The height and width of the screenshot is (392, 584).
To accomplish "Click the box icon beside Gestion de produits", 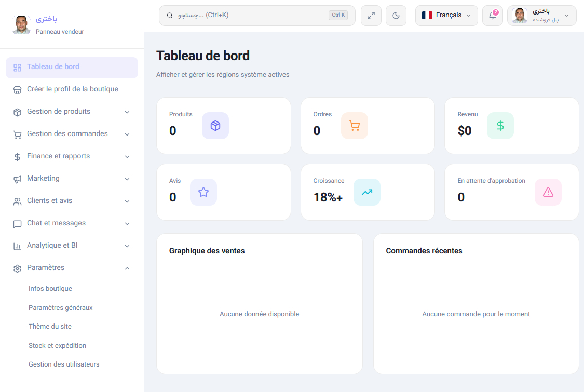I will 17,112.
